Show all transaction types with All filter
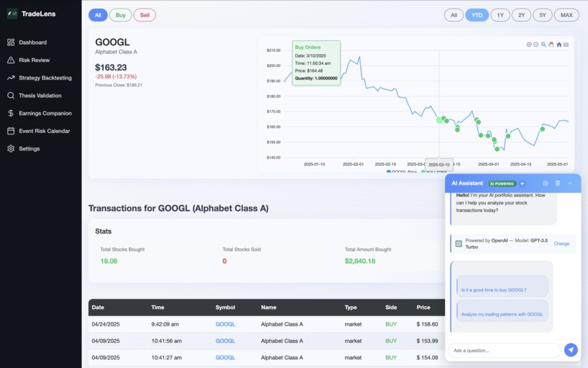The width and height of the screenshot is (588, 368). tap(98, 15)
